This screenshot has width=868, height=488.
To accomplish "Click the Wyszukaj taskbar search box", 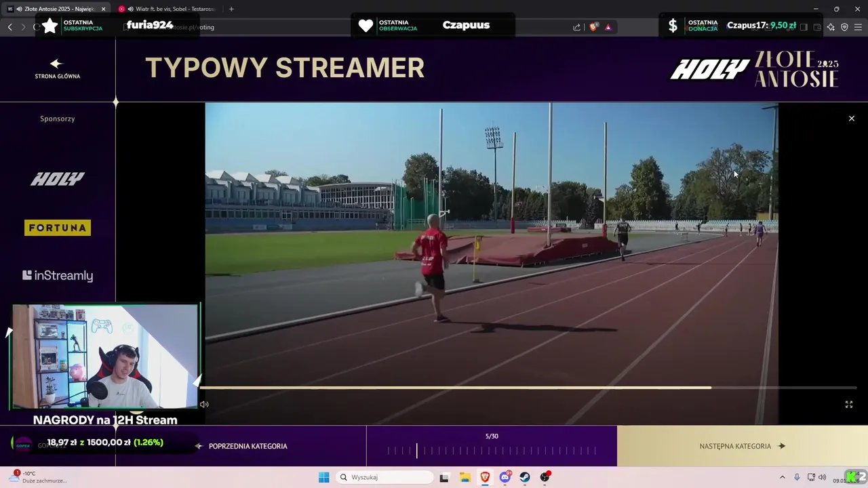I will pos(385,477).
